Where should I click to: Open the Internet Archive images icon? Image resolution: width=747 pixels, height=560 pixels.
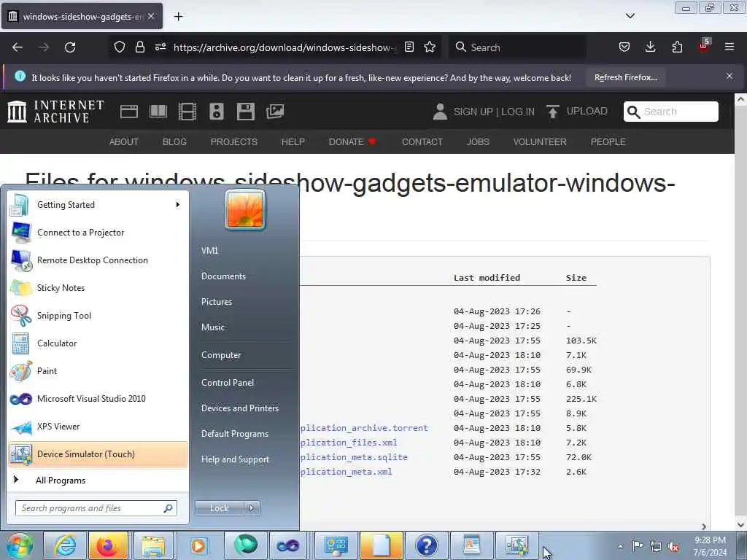pyautogui.click(x=275, y=112)
